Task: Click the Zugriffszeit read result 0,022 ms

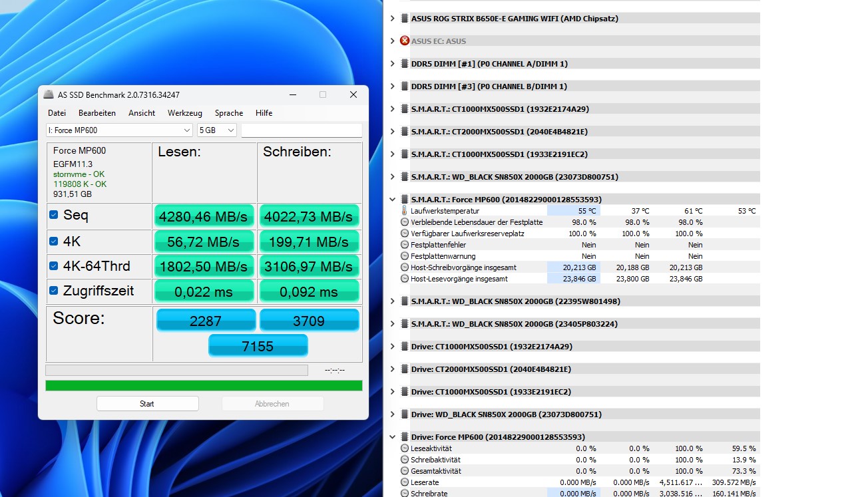Action: pos(204,291)
